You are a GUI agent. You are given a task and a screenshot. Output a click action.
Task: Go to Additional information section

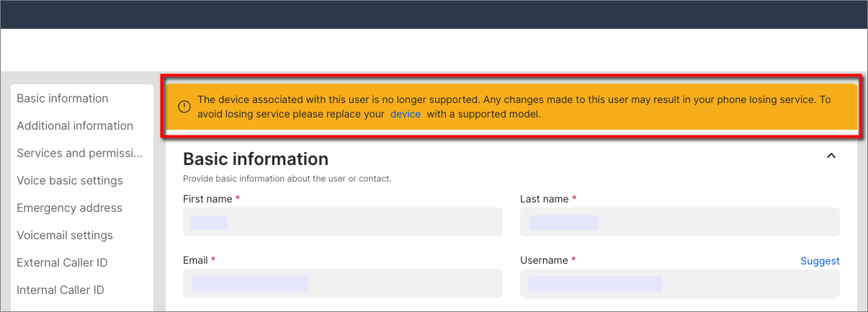75,126
